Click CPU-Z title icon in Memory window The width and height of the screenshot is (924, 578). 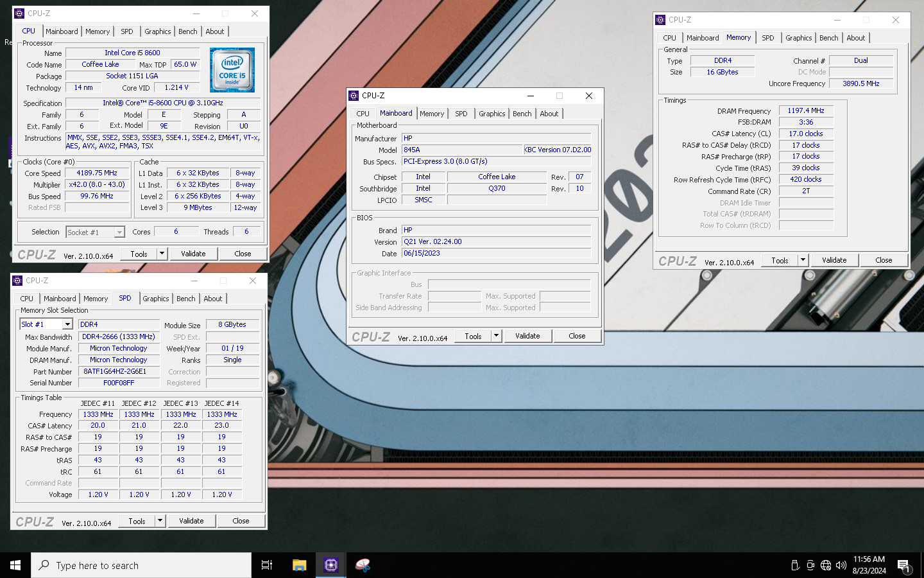click(660, 20)
